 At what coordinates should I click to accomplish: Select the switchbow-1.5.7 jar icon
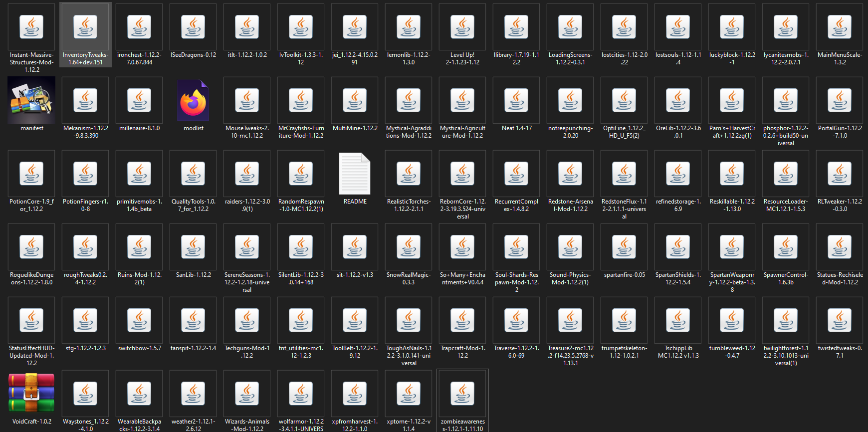point(139,320)
